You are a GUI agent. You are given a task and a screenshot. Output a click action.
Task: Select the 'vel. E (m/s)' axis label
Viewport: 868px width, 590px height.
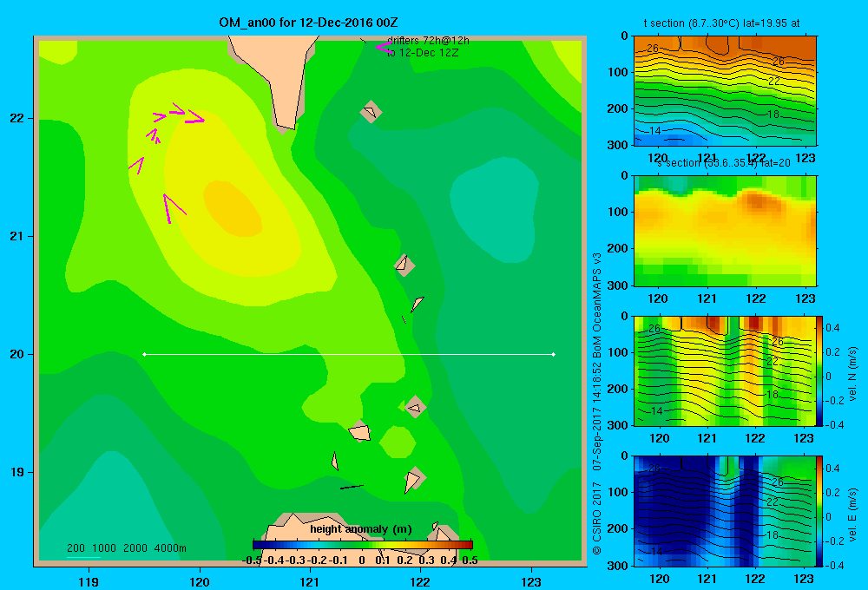tap(852, 515)
